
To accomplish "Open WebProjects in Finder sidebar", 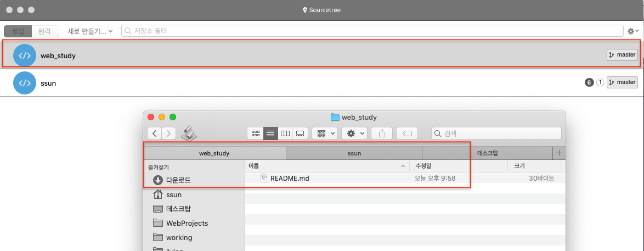I will coord(180,223).
